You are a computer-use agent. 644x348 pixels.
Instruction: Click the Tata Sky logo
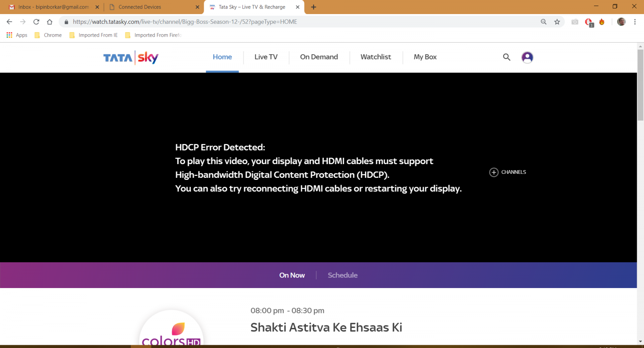click(x=131, y=58)
